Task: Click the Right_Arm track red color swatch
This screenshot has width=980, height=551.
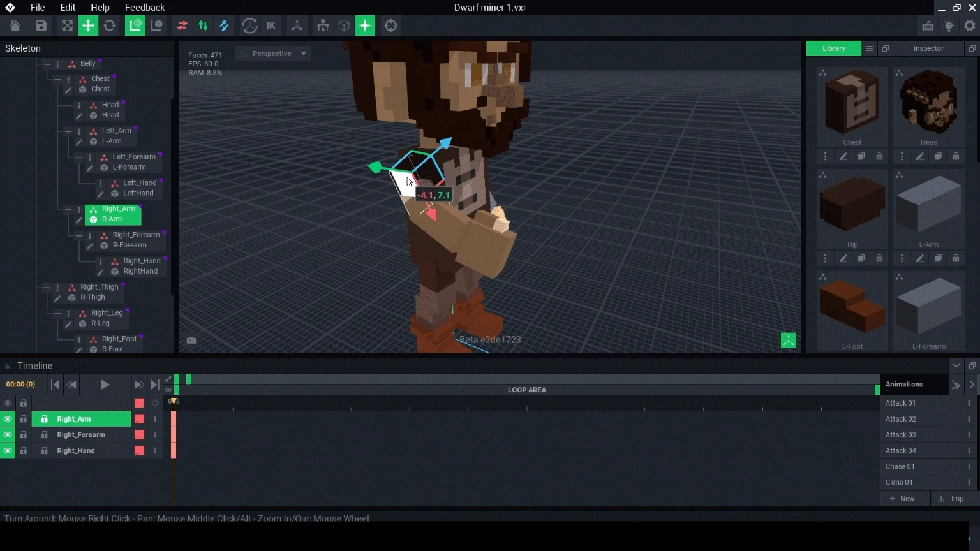Action: coord(139,419)
